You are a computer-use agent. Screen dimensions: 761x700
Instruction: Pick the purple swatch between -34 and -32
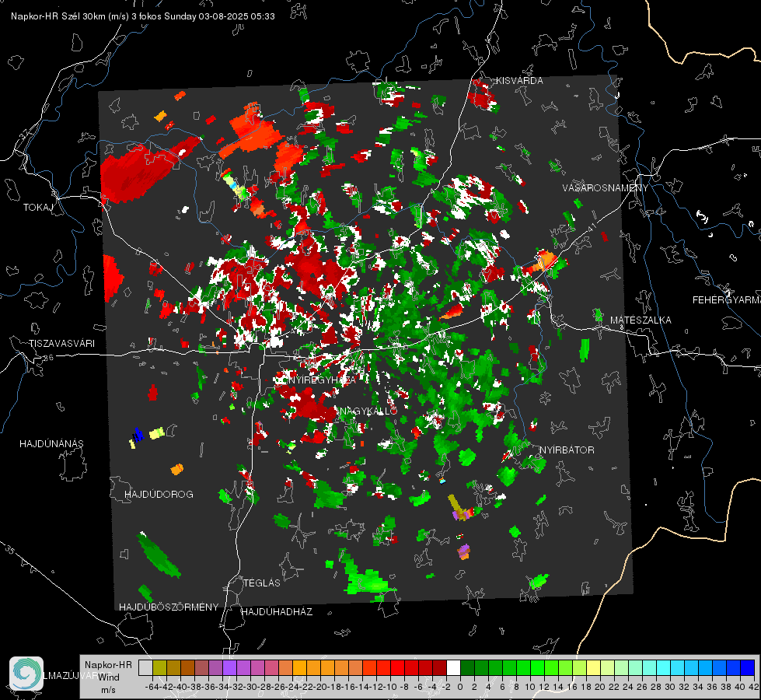(x=229, y=667)
